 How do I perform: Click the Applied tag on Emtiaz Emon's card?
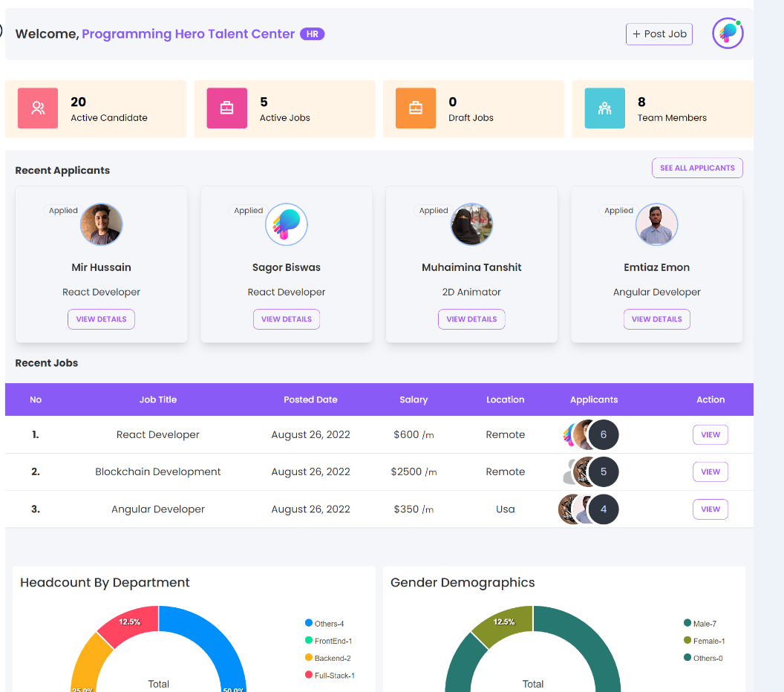pyautogui.click(x=618, y=211)
